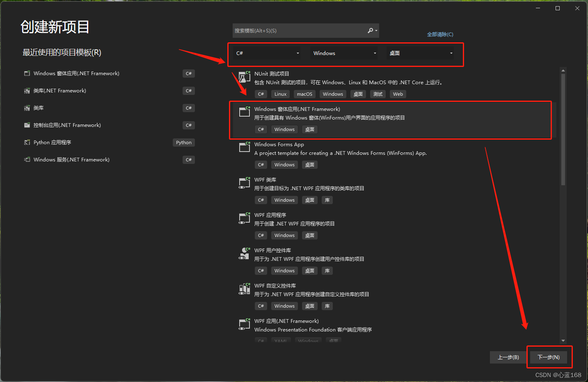
Task: Click the WPF 用户控件库 template icon
Action: pyautogui.click(x=245, y=253)
